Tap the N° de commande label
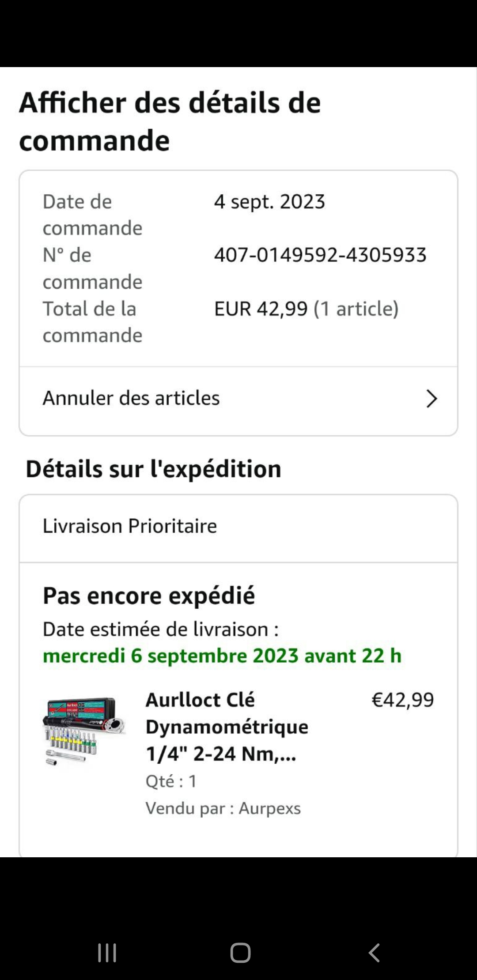Image resolution: width=477 pixels, height=980 pixels. pos(92,268)
